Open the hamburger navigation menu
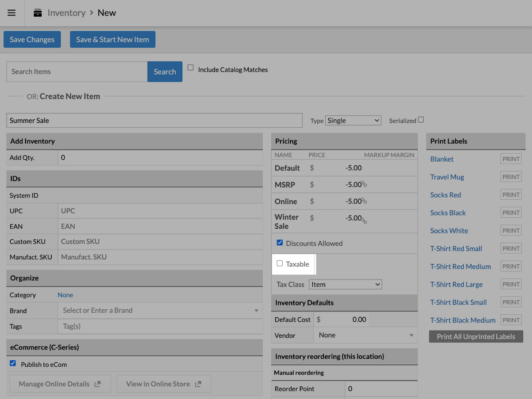This screenshot has height=399, width=532. tap(12, 13)
